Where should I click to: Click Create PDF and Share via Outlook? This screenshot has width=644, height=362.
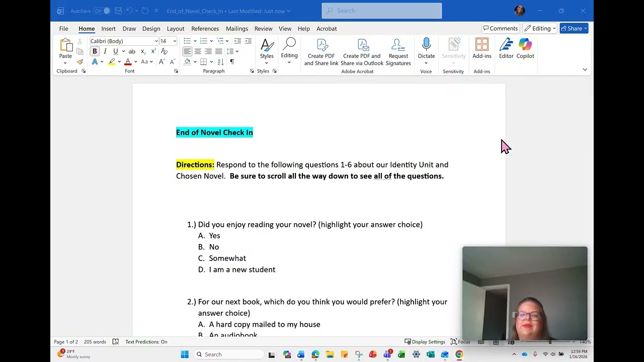tap(362, 52)
